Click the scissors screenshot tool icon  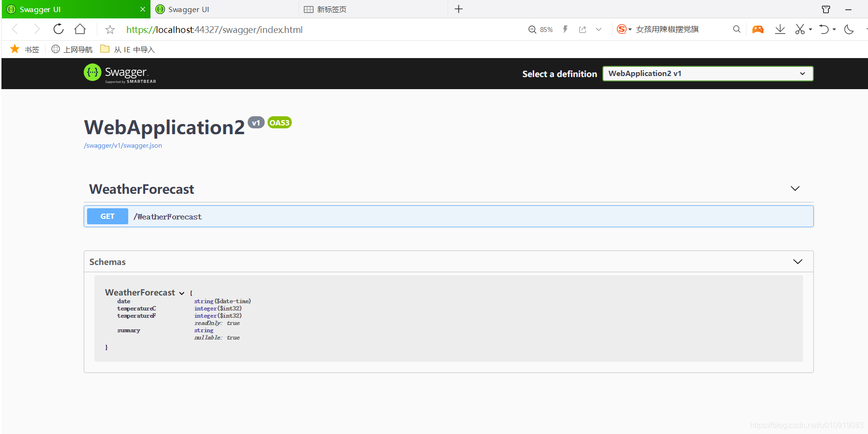[x=800, y=30]
